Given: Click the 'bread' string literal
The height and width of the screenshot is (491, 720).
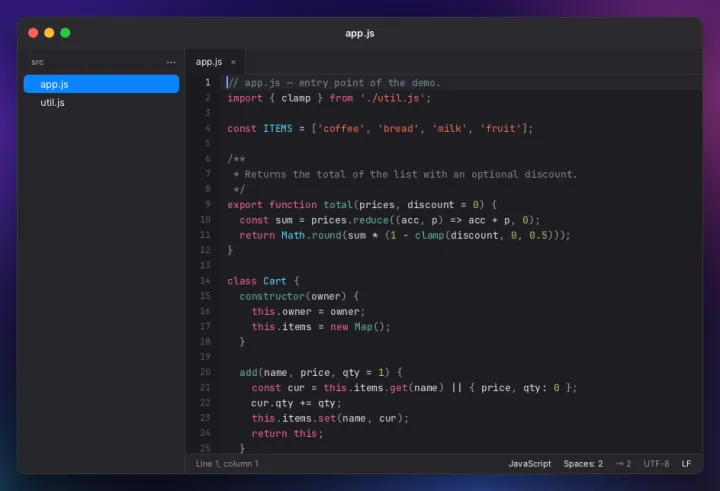Looking at the screenshot, I should pyautogui.click(x=399, y=128).
